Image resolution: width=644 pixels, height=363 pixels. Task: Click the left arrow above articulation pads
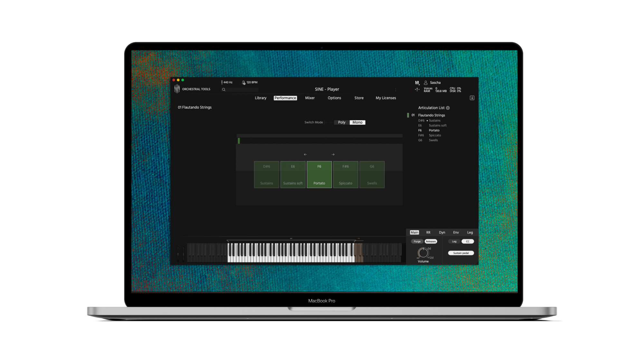pos(305,154)
